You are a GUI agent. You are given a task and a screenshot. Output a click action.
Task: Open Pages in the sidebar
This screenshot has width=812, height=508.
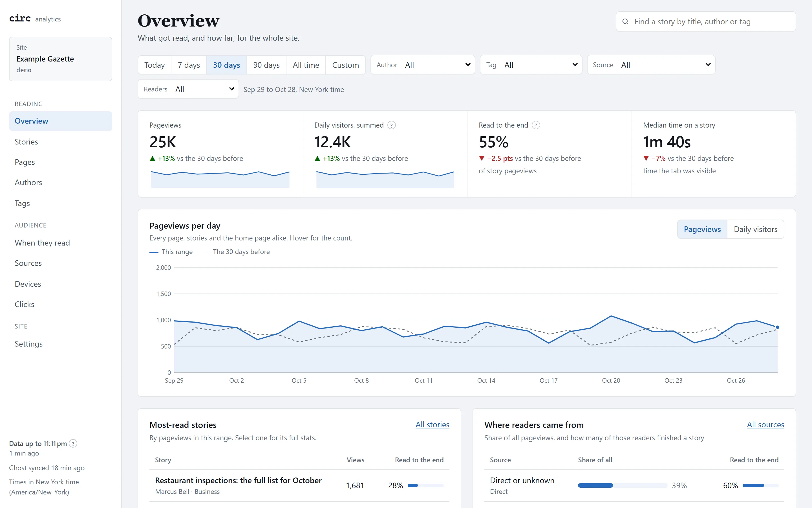(60, 162)
